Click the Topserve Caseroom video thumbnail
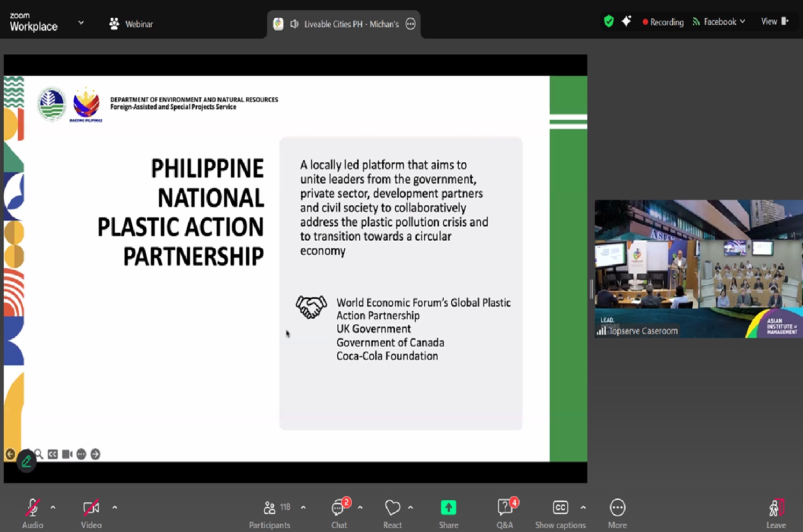The width and height of the screenshot is (803, 532). pyautogui.click(x=699, y=269)
